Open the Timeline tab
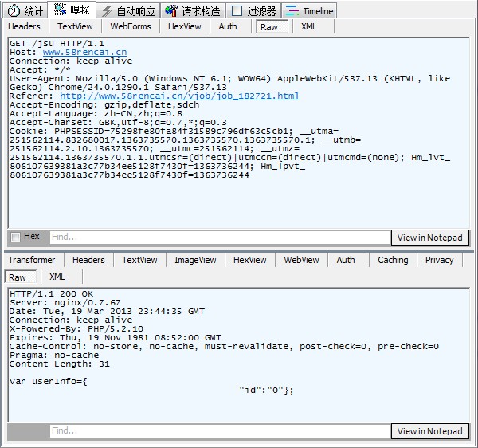The height and width of the screenshot is (448, 478). point(309,11)
